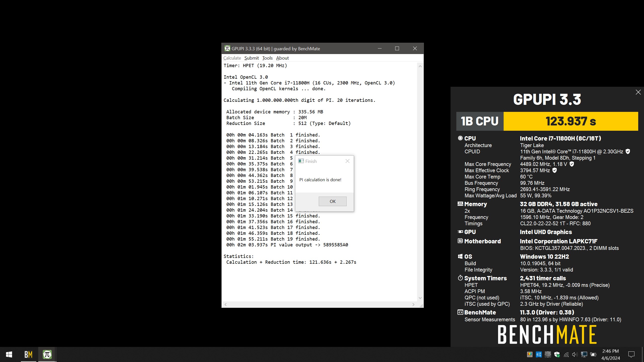Click the 2,431 timer calls text
The height and width of the screenshot is (362, 644).
543,278
